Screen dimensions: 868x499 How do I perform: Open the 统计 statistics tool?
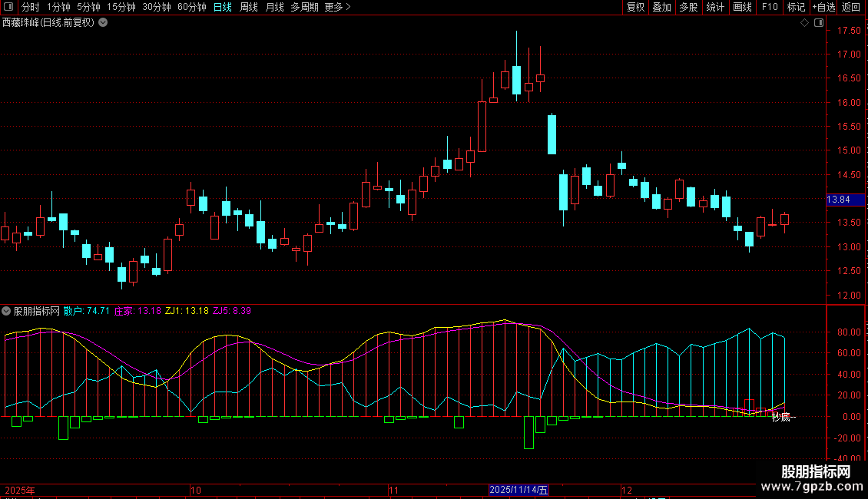(x=715, y=7)
